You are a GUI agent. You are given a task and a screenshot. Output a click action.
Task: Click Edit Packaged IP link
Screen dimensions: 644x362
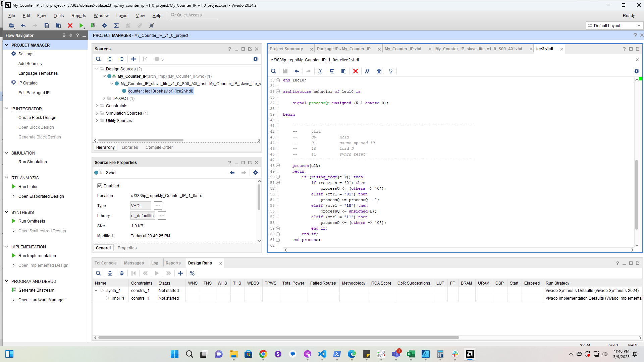[34, 93]
